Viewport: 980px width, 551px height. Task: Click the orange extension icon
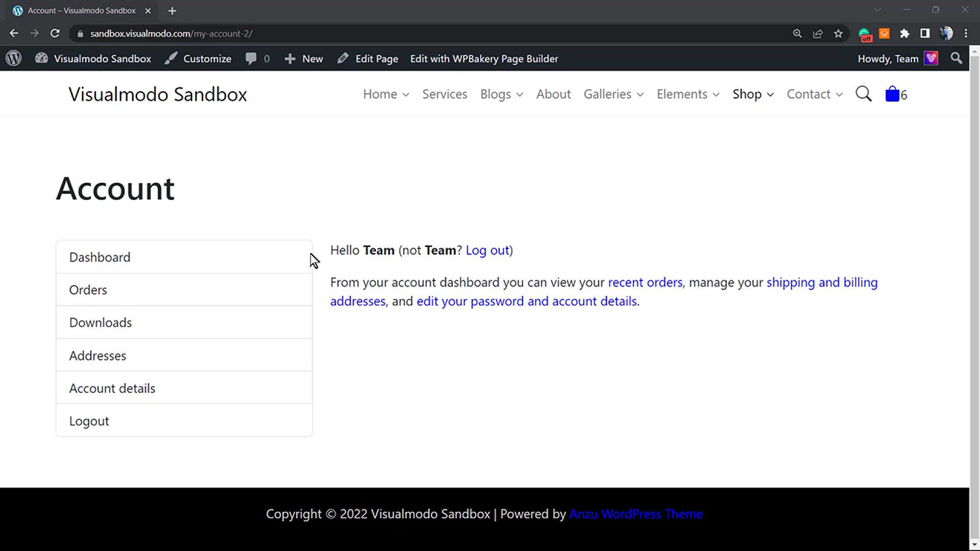tap(885, 33)
